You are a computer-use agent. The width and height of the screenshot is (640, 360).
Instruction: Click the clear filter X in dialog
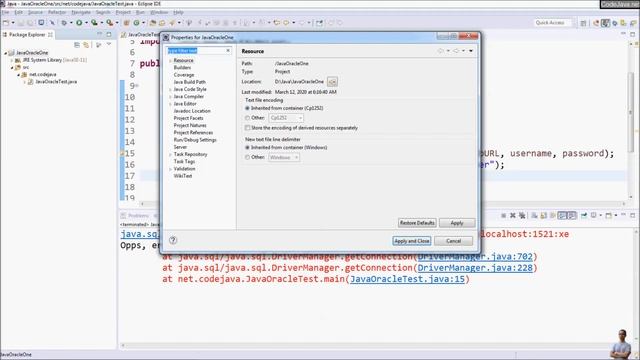pyautogui.click(x=228, y=50)
